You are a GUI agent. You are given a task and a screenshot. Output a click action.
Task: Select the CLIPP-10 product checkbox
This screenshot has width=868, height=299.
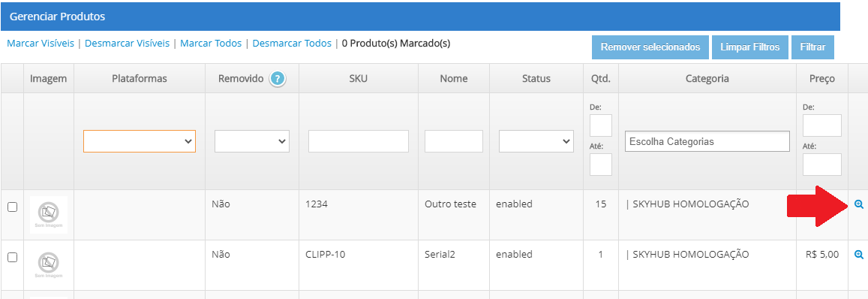12,258
